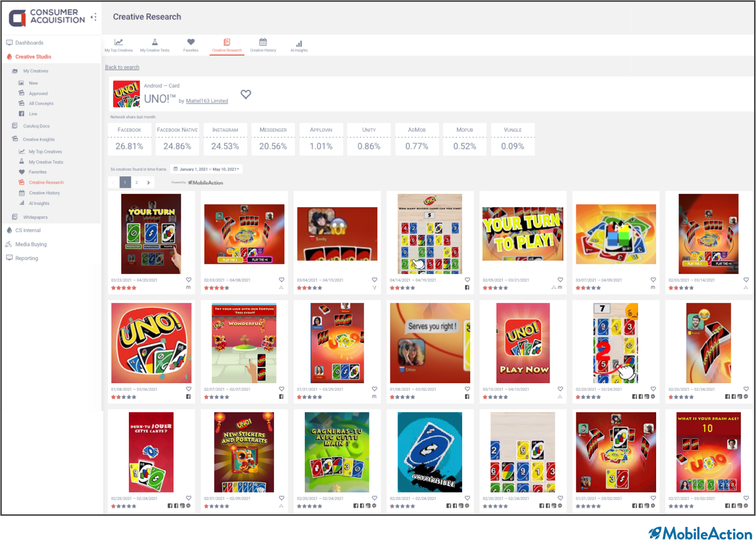
Task: Open the Mattel163 Limited developer link
Action: [207, 101]
